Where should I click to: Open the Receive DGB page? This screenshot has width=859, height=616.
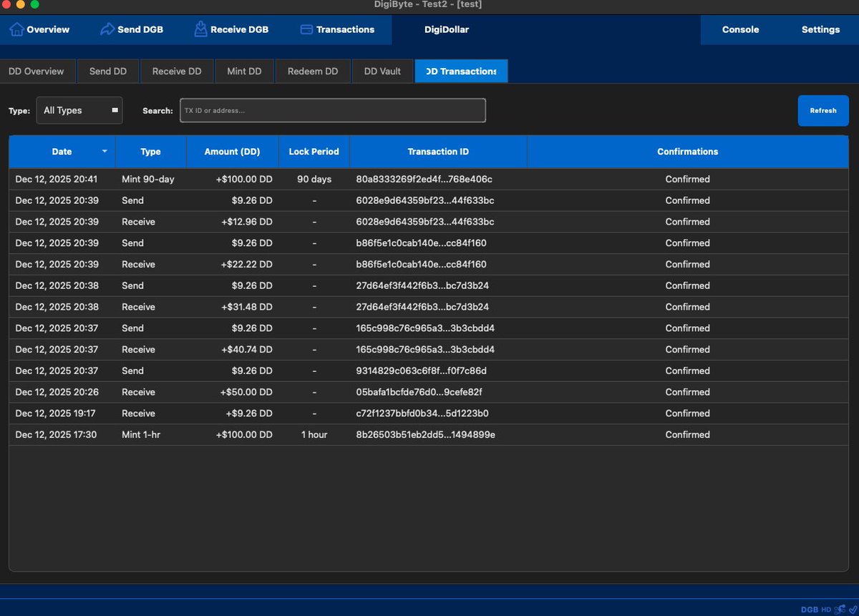230,30
